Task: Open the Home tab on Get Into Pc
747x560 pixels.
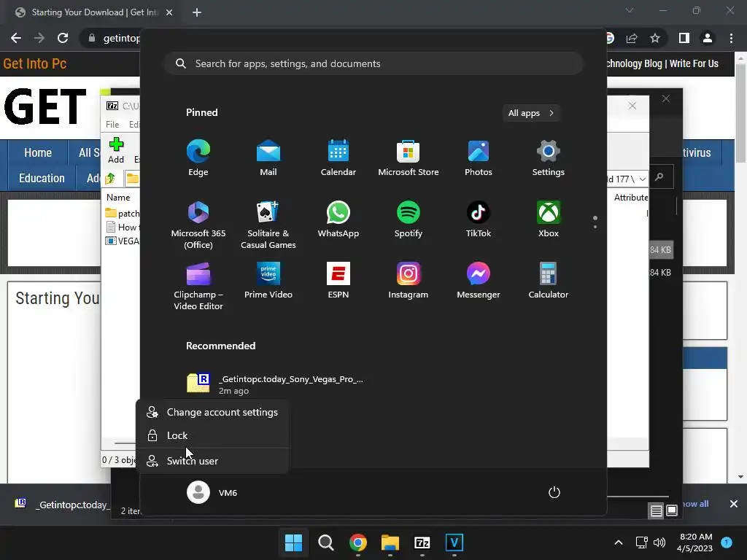Action: pos(38,153)
